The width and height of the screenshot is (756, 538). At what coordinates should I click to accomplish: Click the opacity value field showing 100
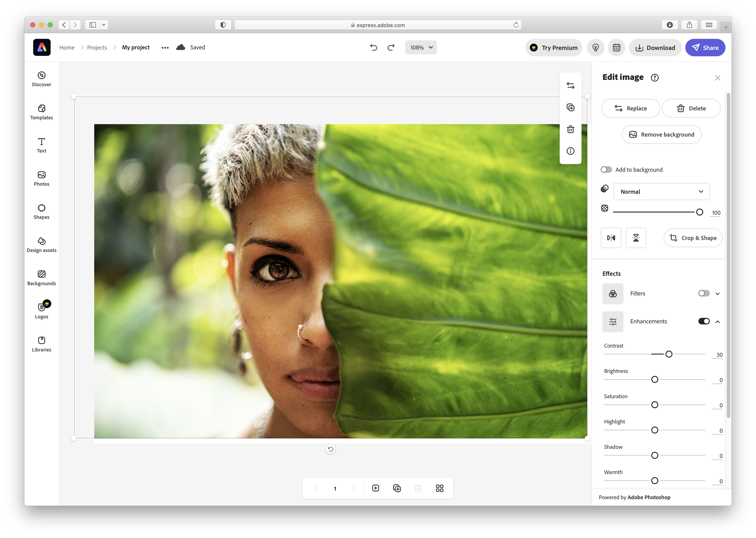click(716, 213)
